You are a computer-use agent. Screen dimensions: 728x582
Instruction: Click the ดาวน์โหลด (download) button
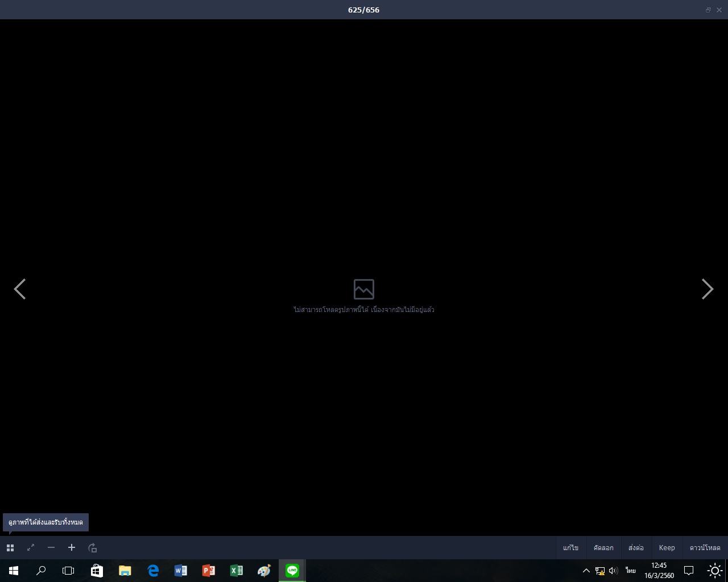[x=705, y=548]
